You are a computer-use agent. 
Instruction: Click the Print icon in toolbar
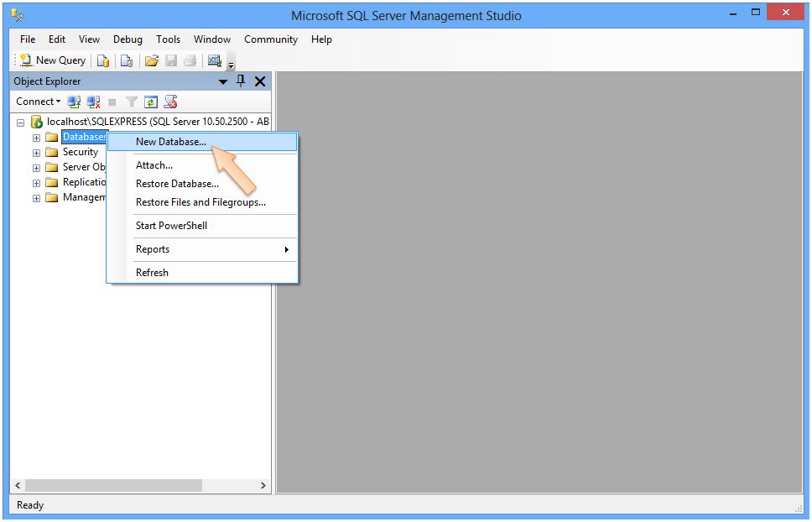(x=190, y=61)
